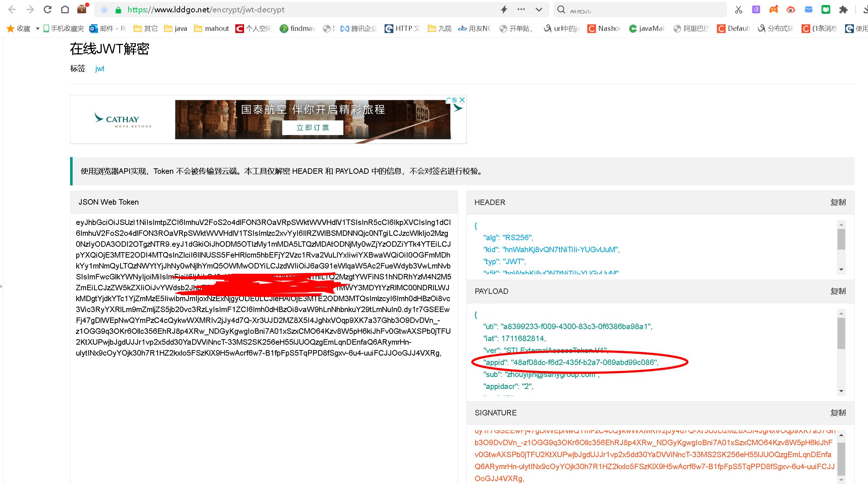Screen dimensions: 868x484
Task: Click the HTTPS lock icon
Action: [x=118, y=10]
